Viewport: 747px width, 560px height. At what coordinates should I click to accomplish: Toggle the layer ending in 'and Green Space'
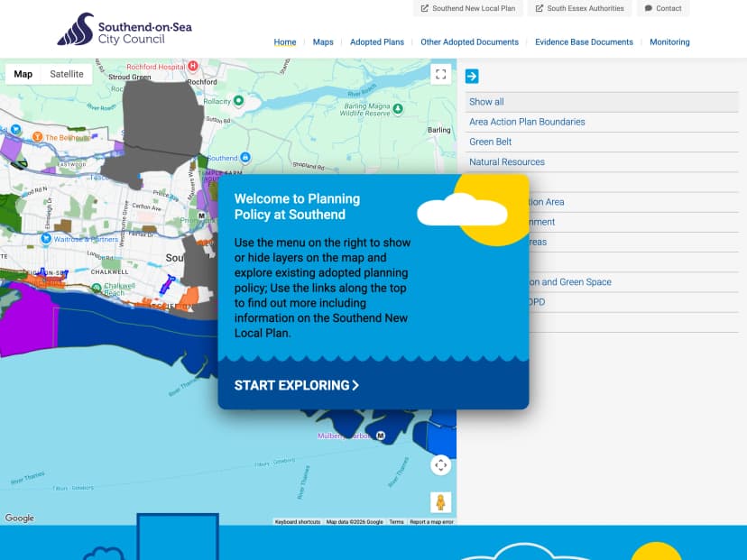coord(633,282)
